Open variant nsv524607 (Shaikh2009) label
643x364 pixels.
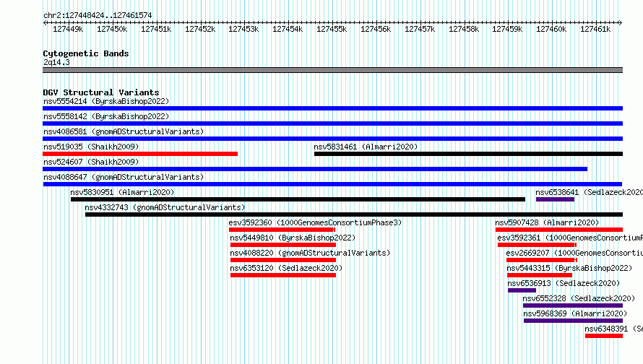click(91, 162)
